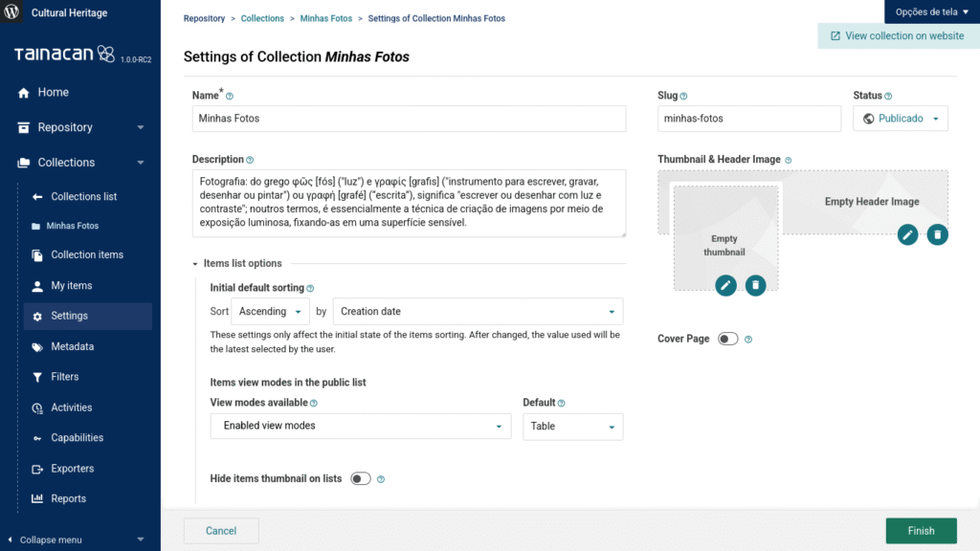Go to Filters in the sidebar menu
The height and width of the screenshot is (551, 980).
coord(65,377)
